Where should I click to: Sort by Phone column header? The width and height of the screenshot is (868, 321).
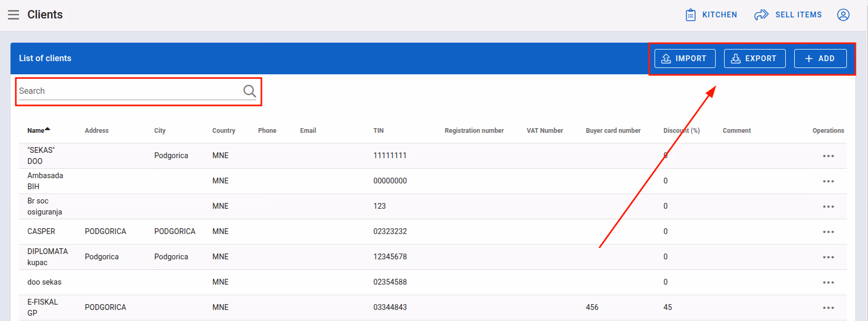(x=267, y=130)
